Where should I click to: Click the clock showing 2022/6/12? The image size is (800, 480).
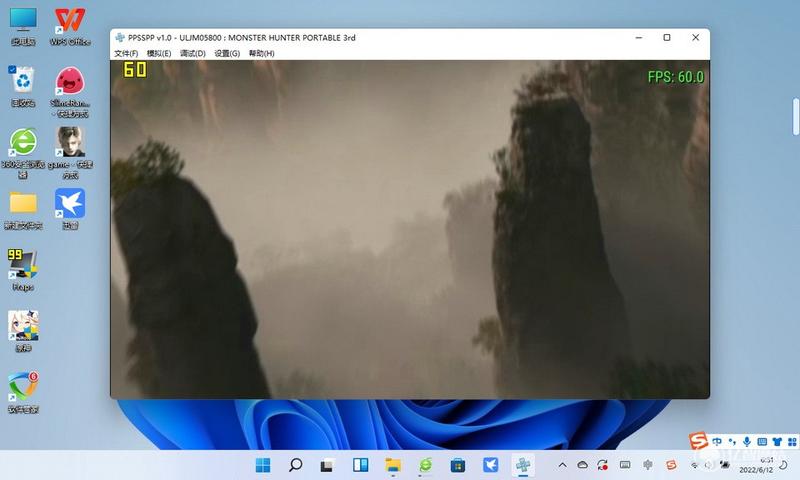click(x=756, y=465)
